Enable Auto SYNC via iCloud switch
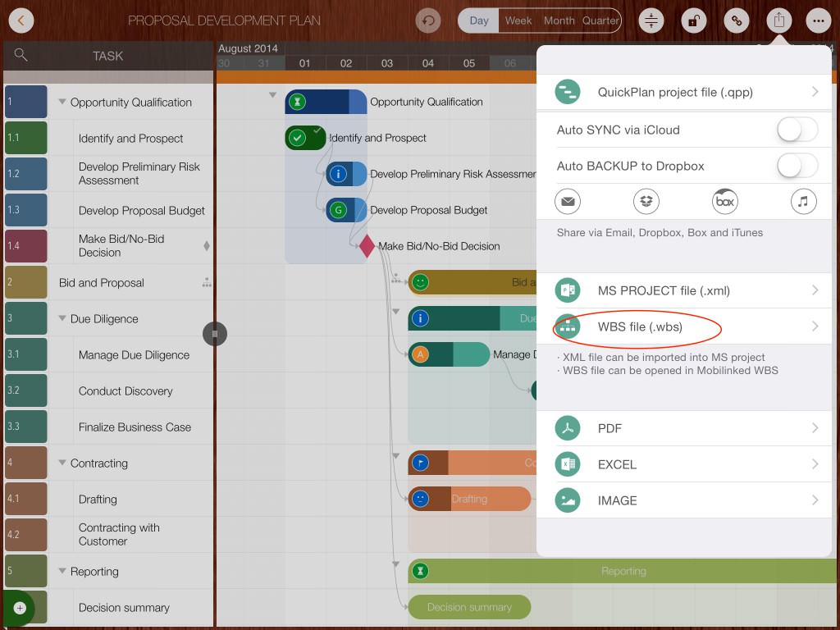 pyautogui.click(x=797, y=130)
